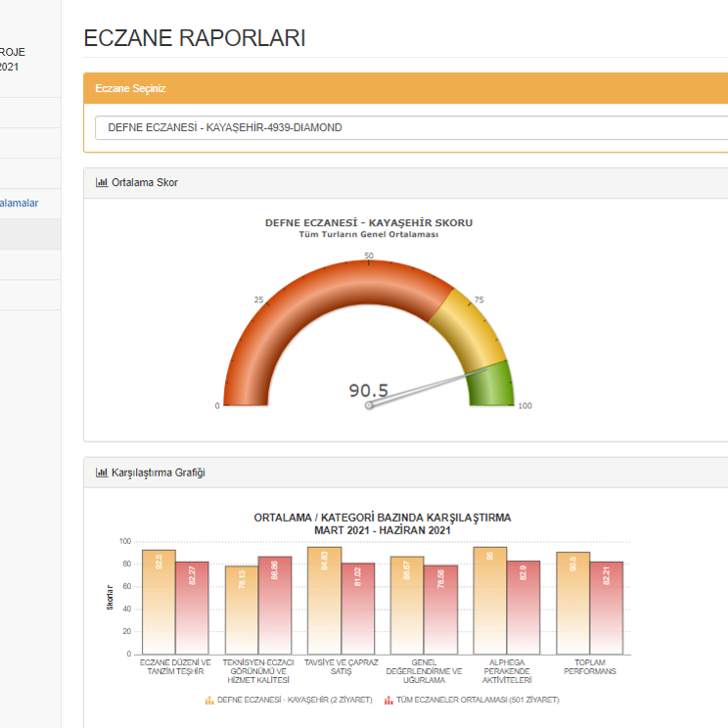This screenshot has height=728, width=728.
Task: Click the Karşılaştırma Grafiği panel heading
Action: [158, 473]
